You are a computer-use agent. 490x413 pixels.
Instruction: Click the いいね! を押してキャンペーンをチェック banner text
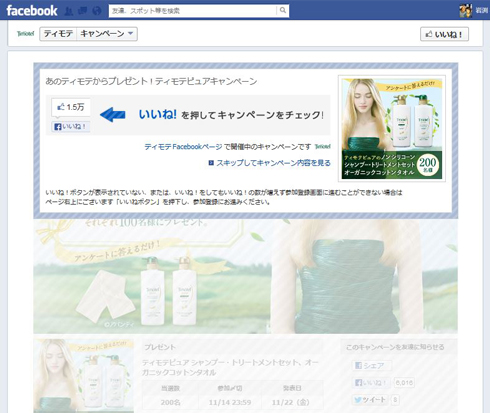tap(231, 115)
